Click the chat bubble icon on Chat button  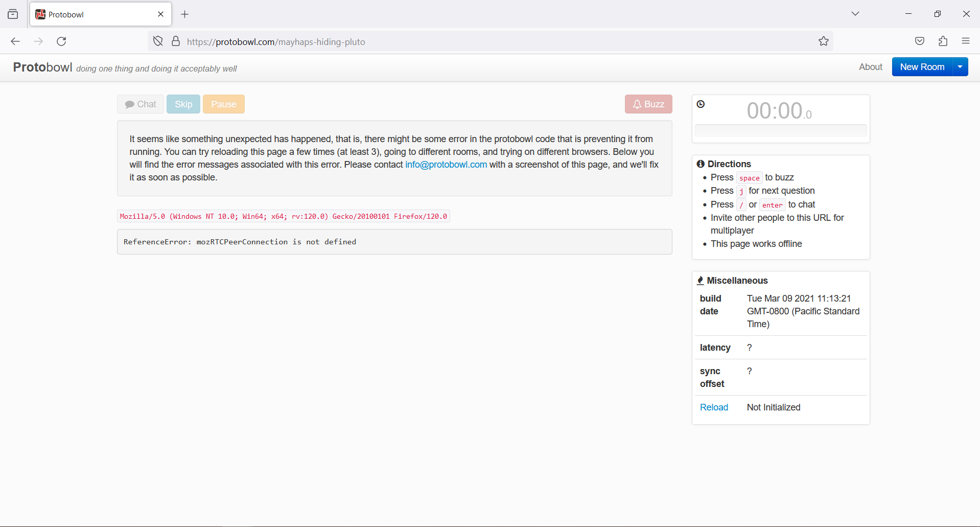(130, 104)
